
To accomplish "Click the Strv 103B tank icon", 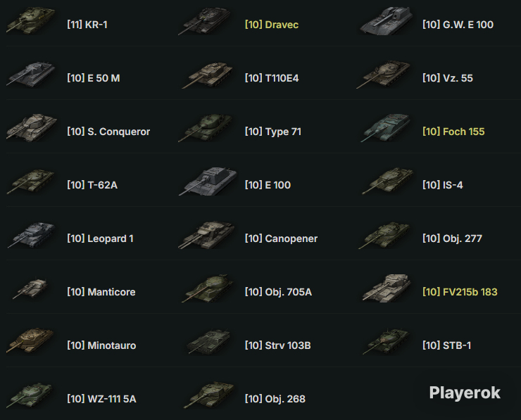I will point(208,342).
